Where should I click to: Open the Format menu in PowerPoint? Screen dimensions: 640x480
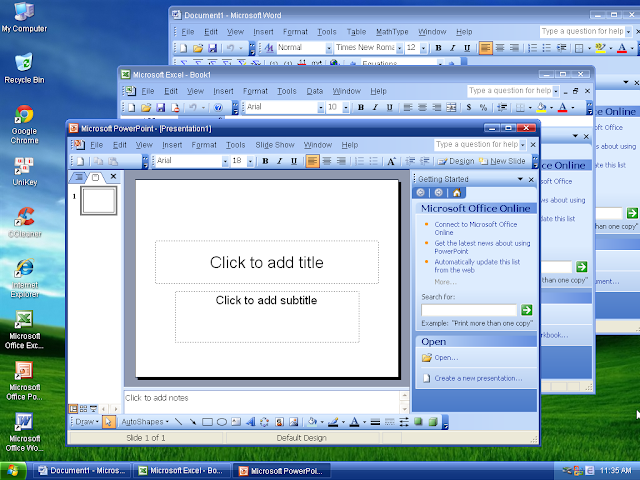[x=204, y=145]
